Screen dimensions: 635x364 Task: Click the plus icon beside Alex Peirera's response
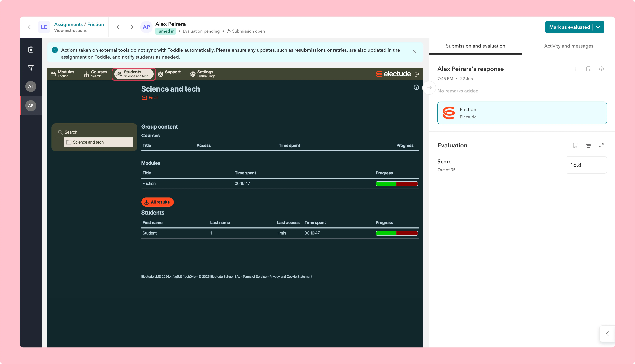click(575, 69)
